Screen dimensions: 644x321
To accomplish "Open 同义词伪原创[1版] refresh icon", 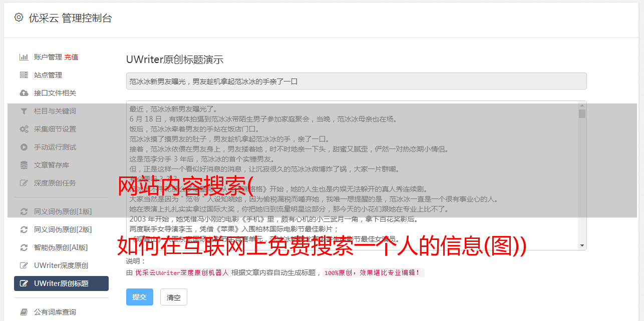I will [24, 211].
